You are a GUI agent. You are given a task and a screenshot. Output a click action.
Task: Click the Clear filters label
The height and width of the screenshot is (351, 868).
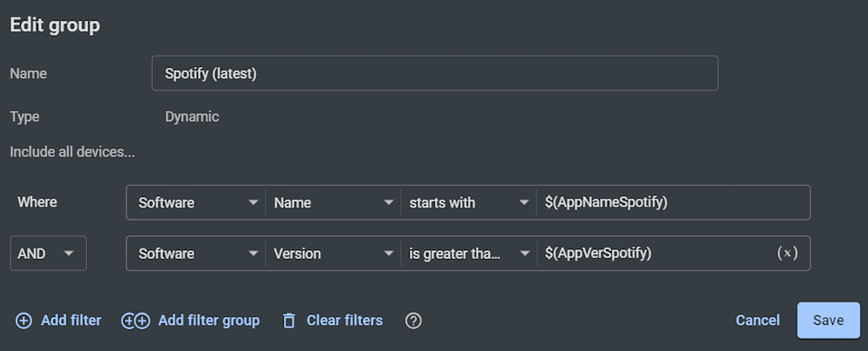(345, 321)
